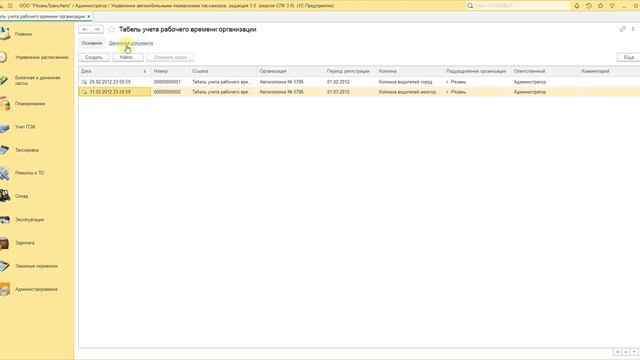Image resolution: width=640 pixels, height=360 pixels.
Task: Open the Зарплата section
Action: pos(24,243)
